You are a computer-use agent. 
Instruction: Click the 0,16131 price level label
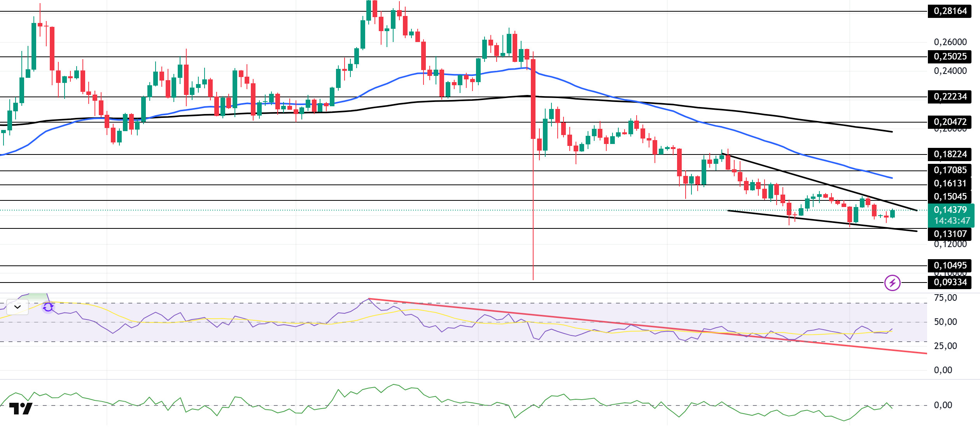[949, 184]
